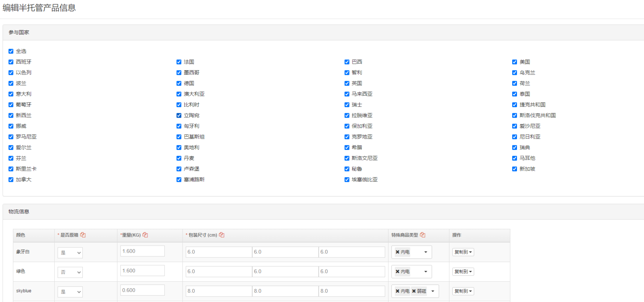Remove 弱磁 tag in skyblue row

[x=414, y=291]
